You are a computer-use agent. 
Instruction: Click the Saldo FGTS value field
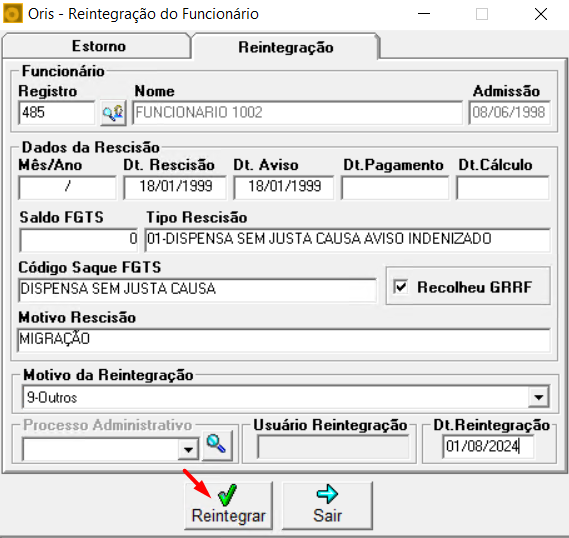coord(79,239)
